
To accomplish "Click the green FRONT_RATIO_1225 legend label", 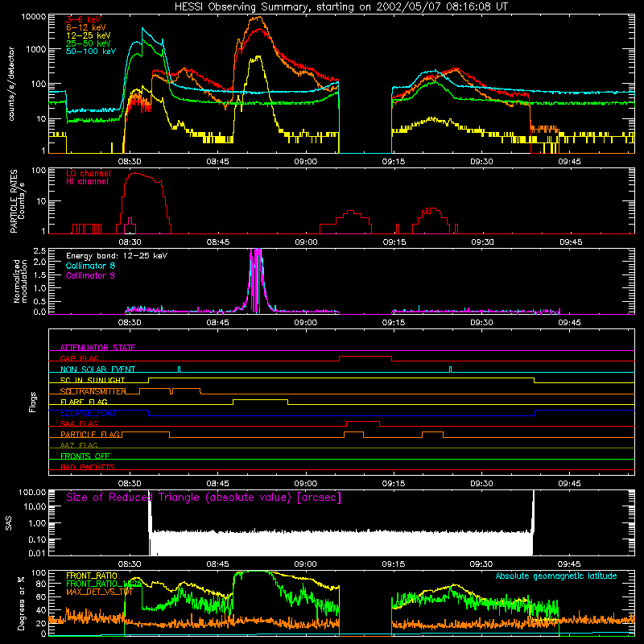I will [104, 584].
